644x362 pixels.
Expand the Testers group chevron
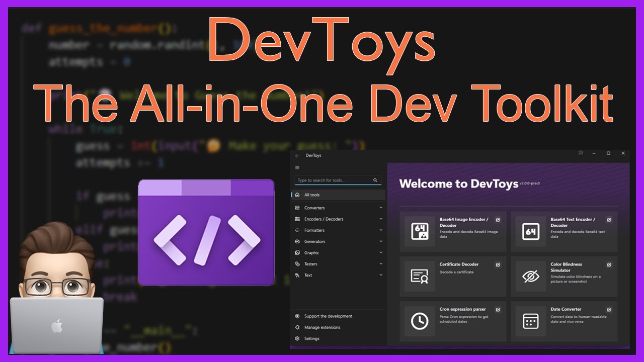(x=381, y=264)
